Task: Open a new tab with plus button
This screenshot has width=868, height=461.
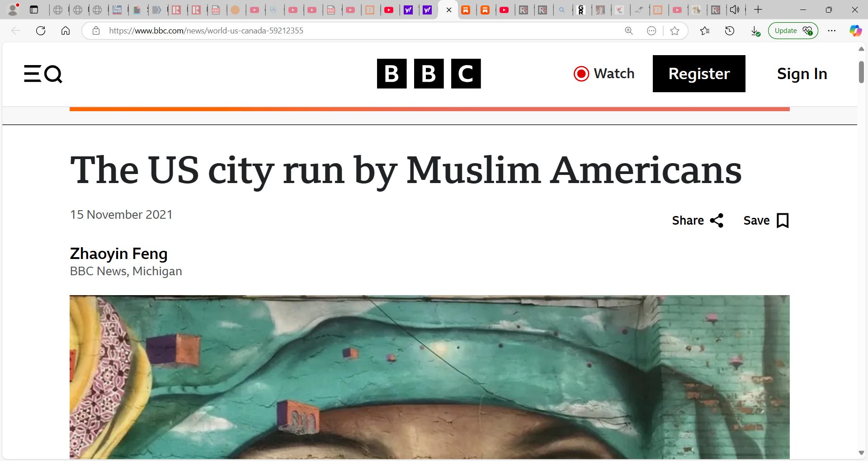Action: 758,9
